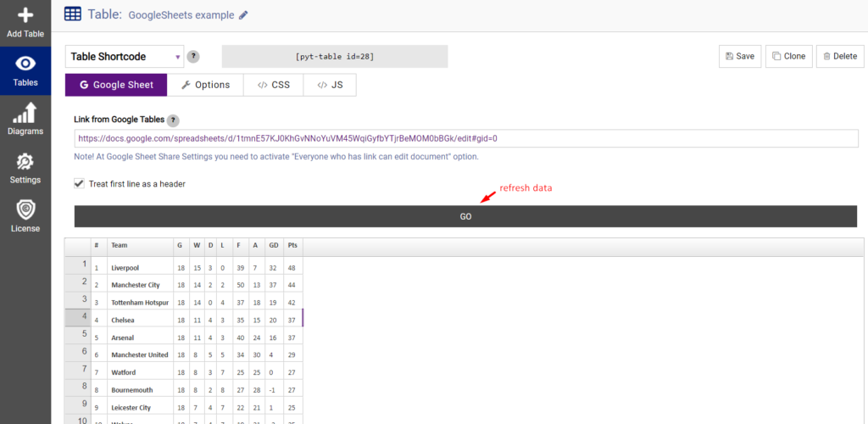Open the Diagrams chart icon

[25, 113]
